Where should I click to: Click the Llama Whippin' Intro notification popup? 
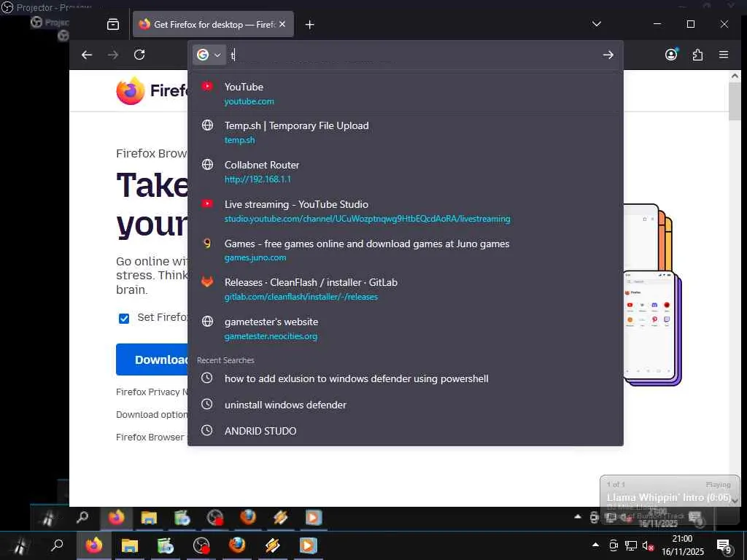[x=670, y=499]
